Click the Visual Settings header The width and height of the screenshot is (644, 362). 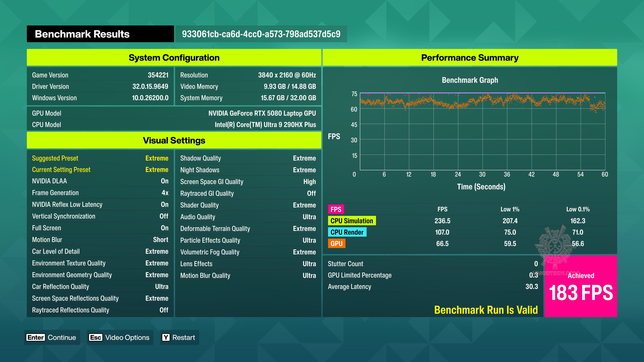pyautogui.click(x=174, y=140)
